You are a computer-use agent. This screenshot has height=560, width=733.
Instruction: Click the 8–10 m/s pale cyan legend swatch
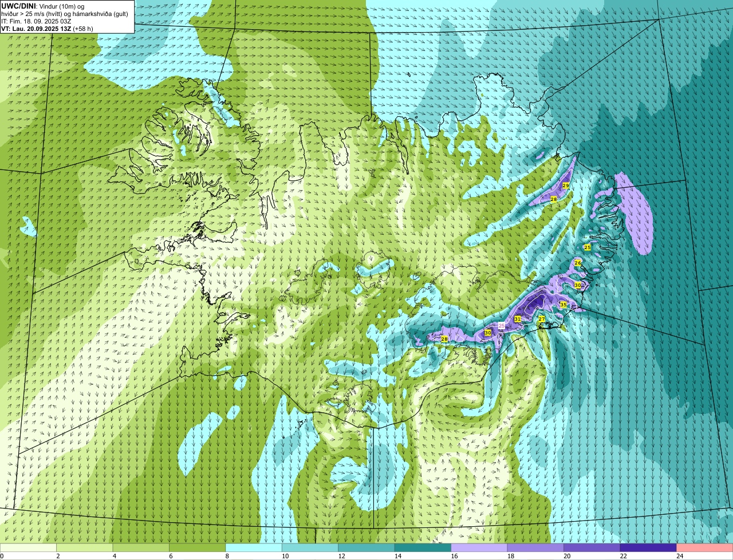[x=254, y=548]
